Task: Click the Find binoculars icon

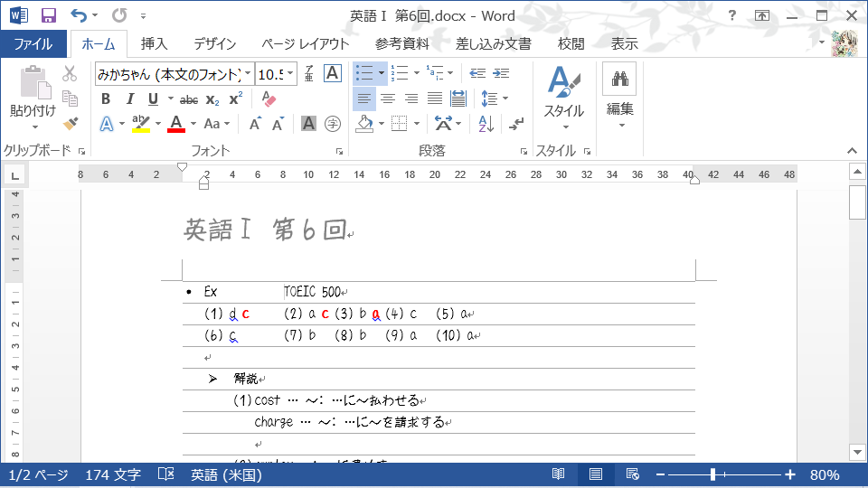Action: pos(619,79)
